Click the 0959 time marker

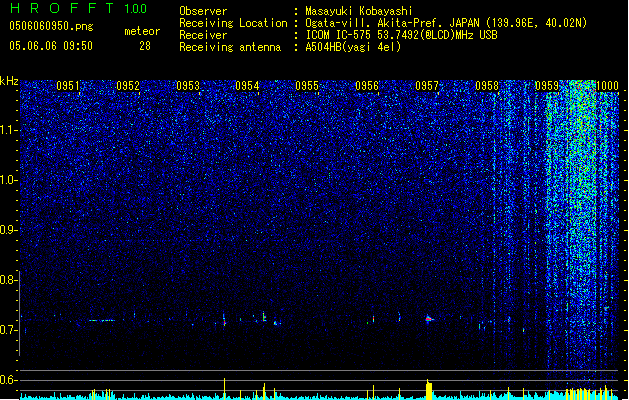[547, 86]
